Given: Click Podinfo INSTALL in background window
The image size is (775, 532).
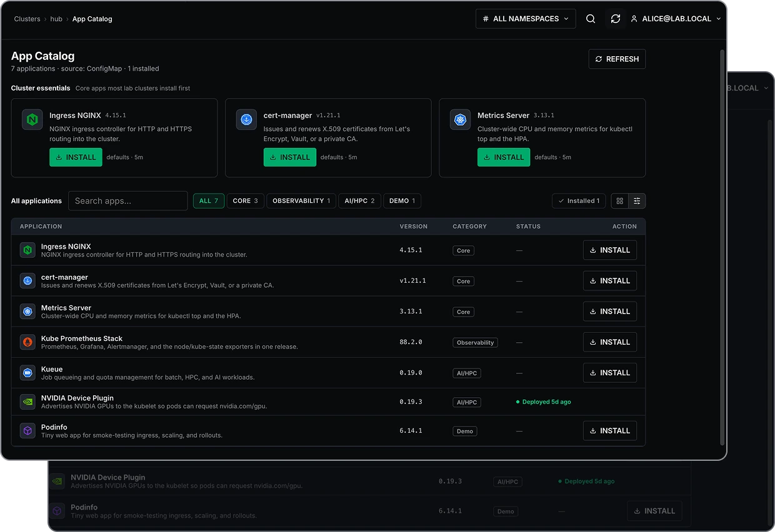Looking at the screenshot, I should click(654, 511).
